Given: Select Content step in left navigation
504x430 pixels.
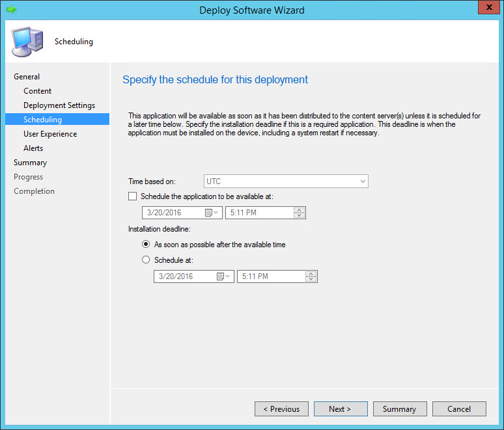Looking at the screenshot, I should click(x=38, y=91).
